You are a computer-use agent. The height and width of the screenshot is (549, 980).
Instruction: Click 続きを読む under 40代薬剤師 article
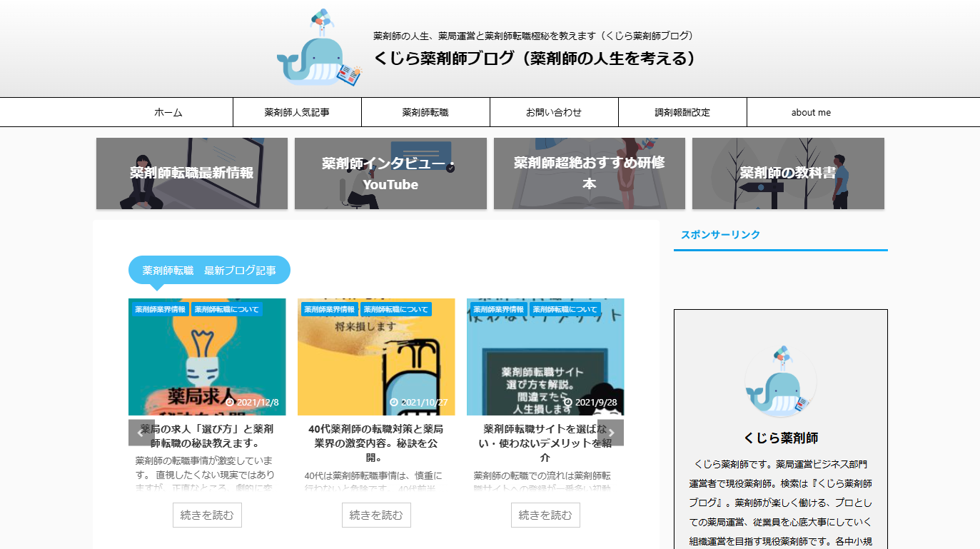pyautogui.click(x=376, y=515)
